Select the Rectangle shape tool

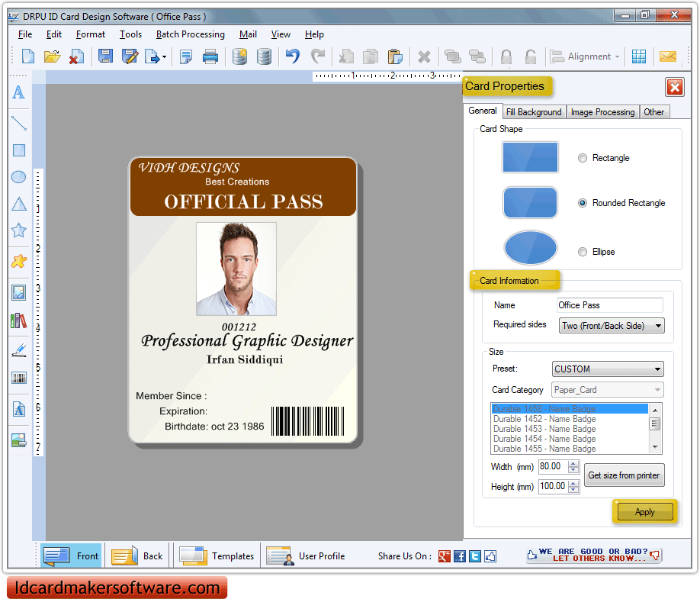click(x=19, y=150)
